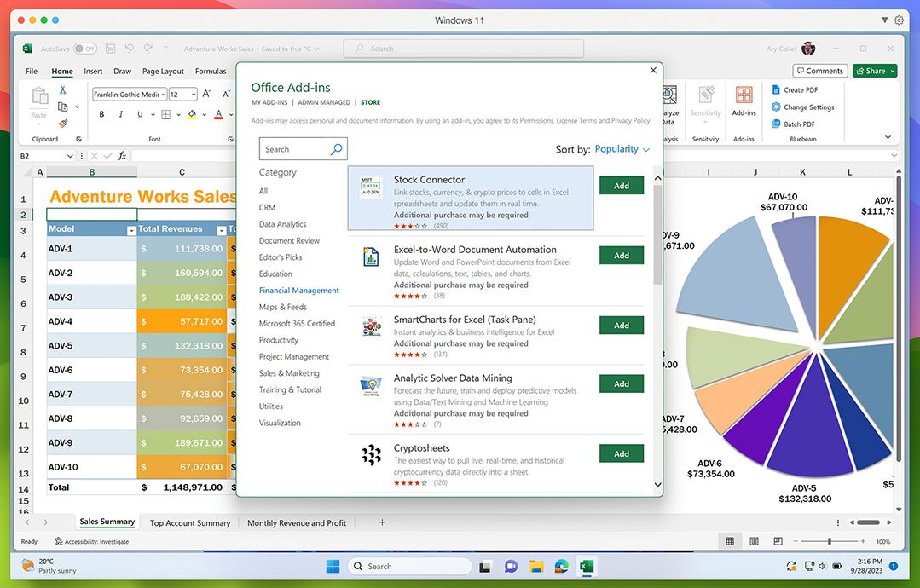Switch to the Formulas ribbon tab
Image resolution: width=920 pixels, height=588 pixels.
coord(211,71)
